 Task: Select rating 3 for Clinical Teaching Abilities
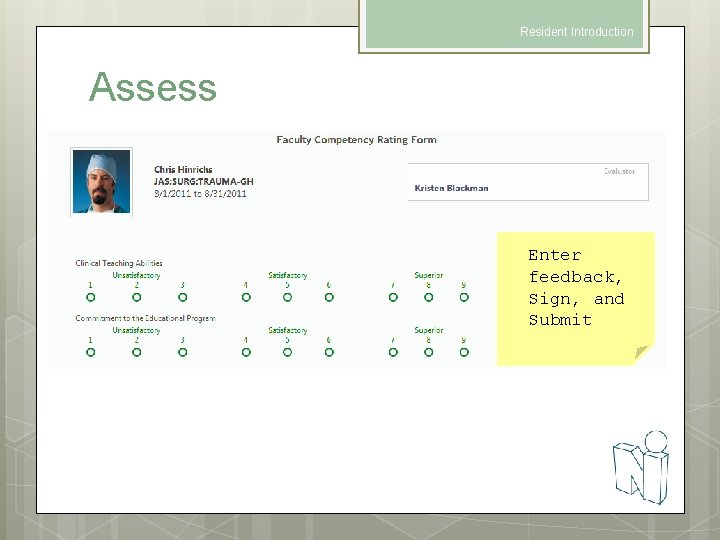coord(182,298)
